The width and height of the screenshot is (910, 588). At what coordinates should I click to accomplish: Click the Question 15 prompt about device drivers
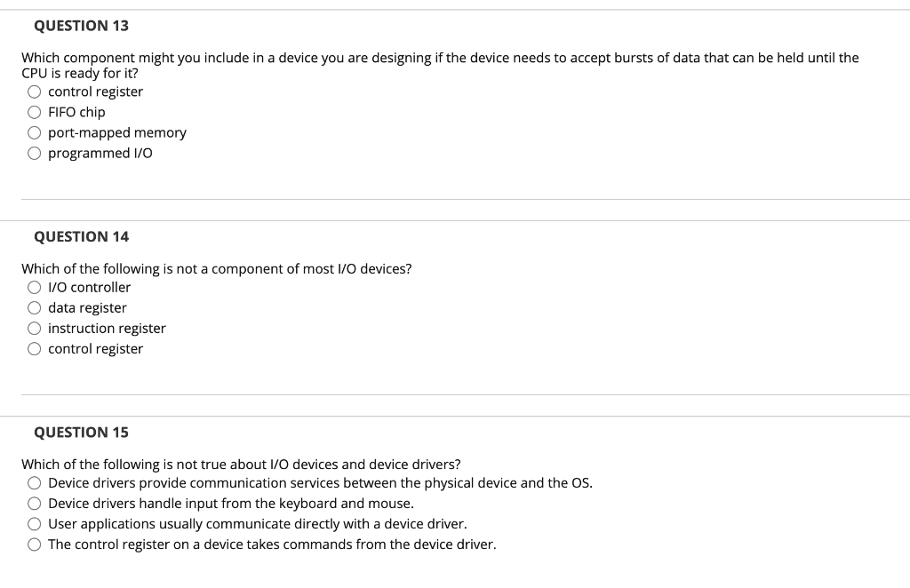241,464
